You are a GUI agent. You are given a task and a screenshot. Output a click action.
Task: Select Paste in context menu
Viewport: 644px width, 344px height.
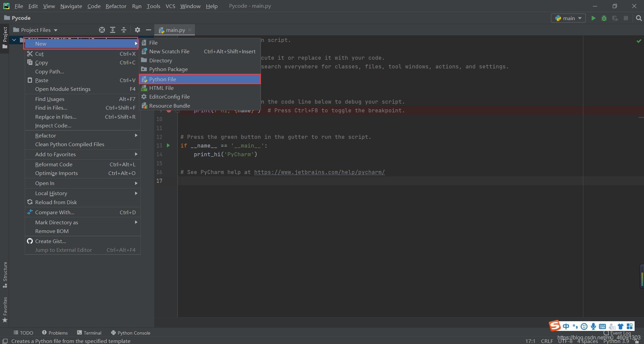(83, 80)
